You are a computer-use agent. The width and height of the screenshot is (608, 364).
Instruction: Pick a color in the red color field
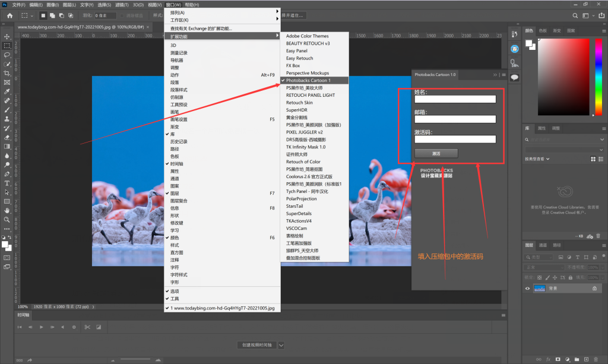(x=563, y=77)
